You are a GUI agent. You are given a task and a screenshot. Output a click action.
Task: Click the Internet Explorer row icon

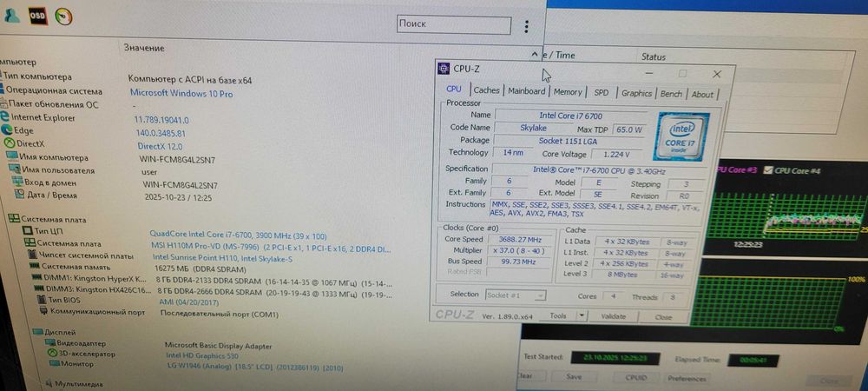[x=5, y=116]
